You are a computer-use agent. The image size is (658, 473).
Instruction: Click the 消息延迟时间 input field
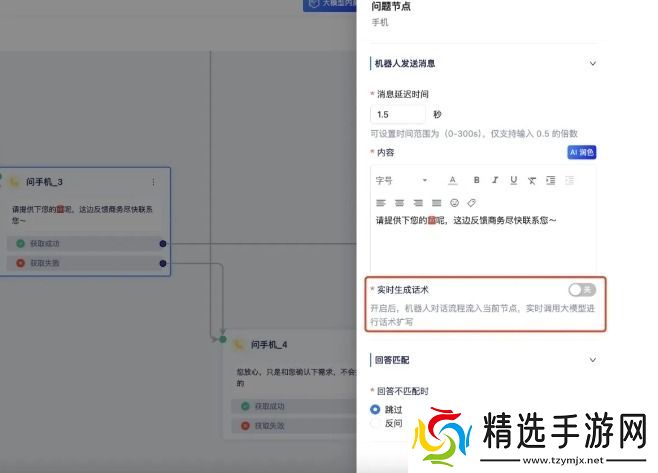[398, 114]
